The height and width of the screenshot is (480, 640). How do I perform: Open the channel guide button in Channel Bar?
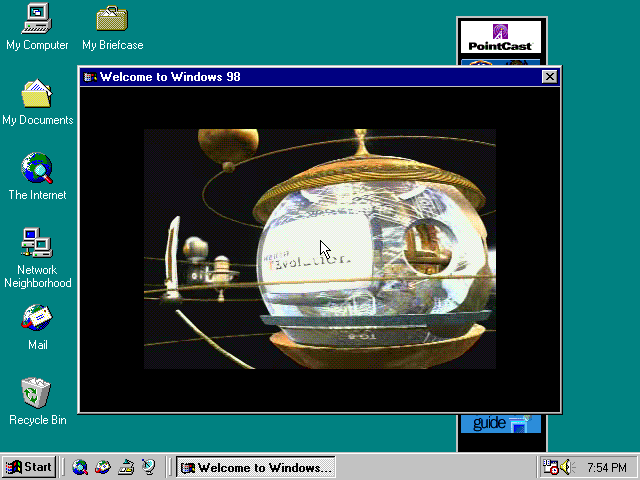(500, 424)
